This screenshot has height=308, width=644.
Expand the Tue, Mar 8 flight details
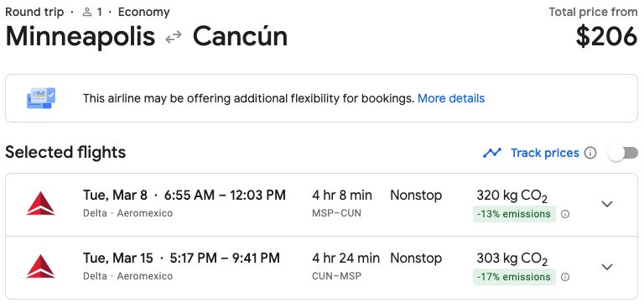(607, 204)
